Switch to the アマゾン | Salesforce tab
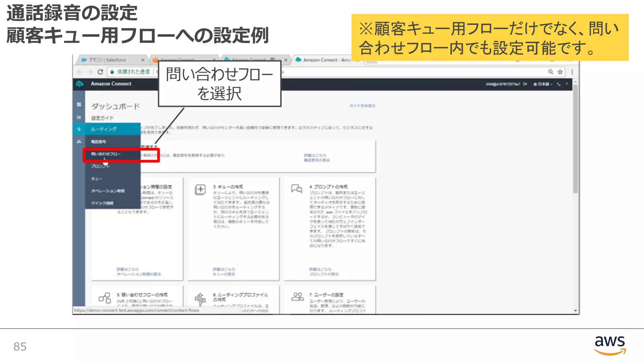This screenshot has width=644, height=362. (108, 60)
